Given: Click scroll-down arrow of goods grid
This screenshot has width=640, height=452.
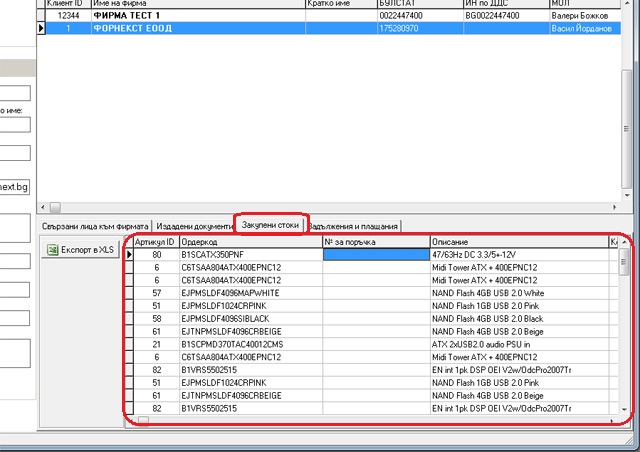Looking at the screenshot, I should (x=624, y=409).
